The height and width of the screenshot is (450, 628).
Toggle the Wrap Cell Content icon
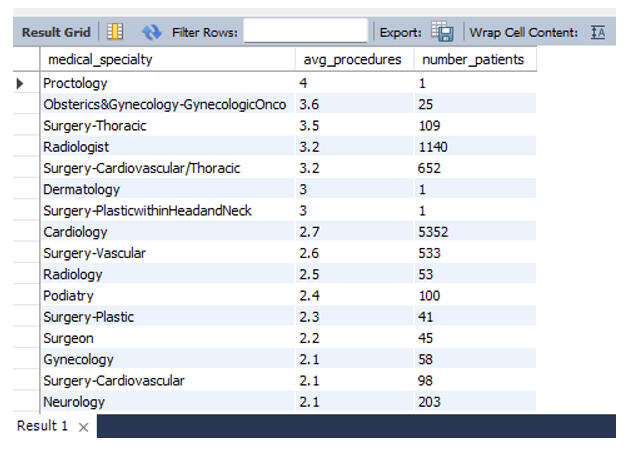point(598,32)
